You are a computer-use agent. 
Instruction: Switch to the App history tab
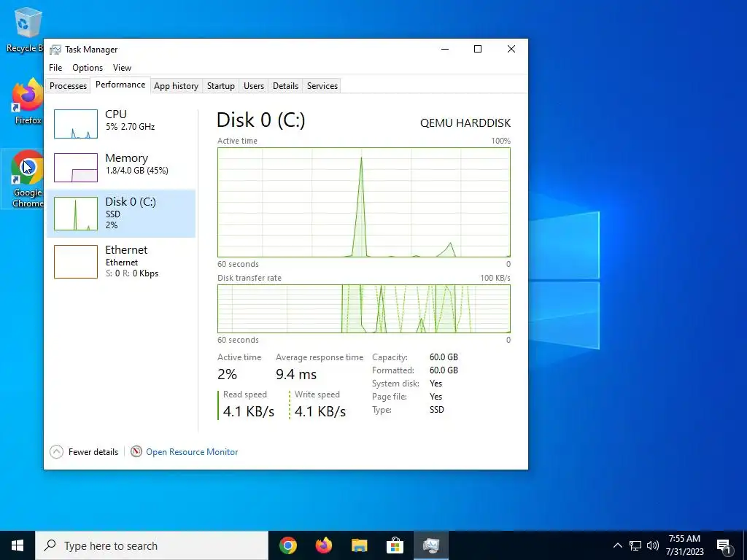[176, 86]
